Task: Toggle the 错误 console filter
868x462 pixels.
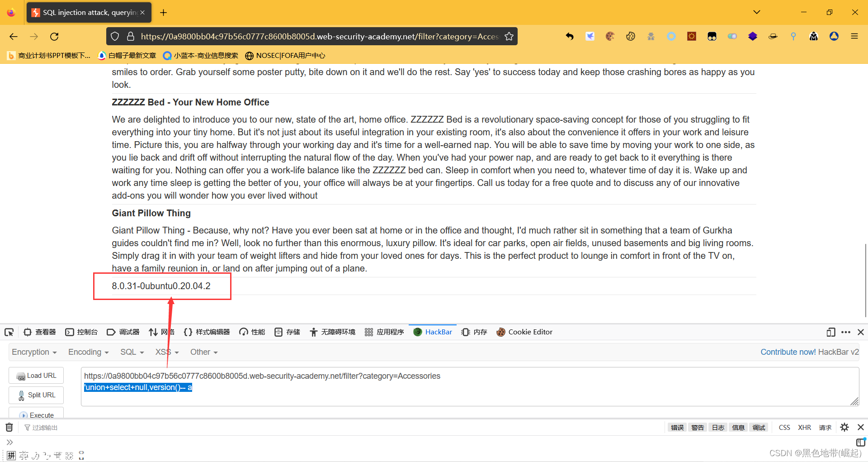Action: tap(677, 428)
